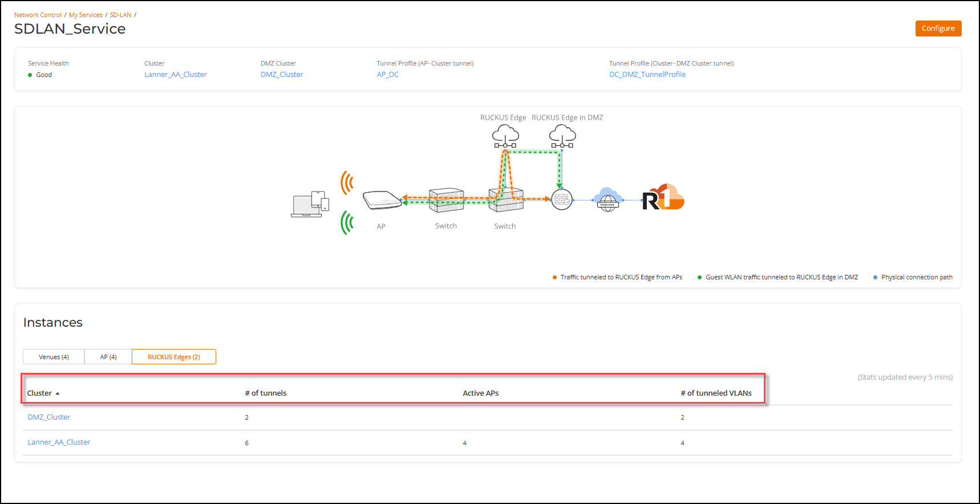Viewport: 980px width, 504px height.
Task: Open DC_DMZ_TunnelProfile link
Action: pyautogui.click(x=647, y=75)
